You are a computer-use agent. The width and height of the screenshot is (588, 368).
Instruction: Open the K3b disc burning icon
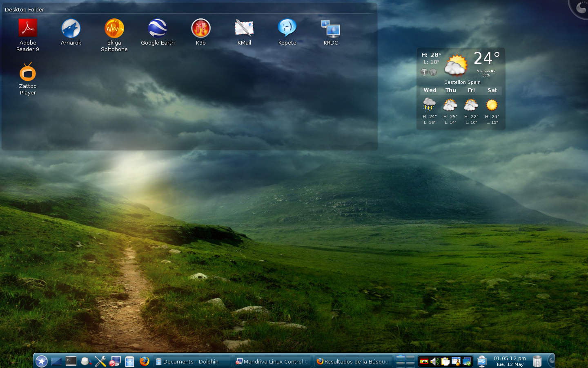201,29
